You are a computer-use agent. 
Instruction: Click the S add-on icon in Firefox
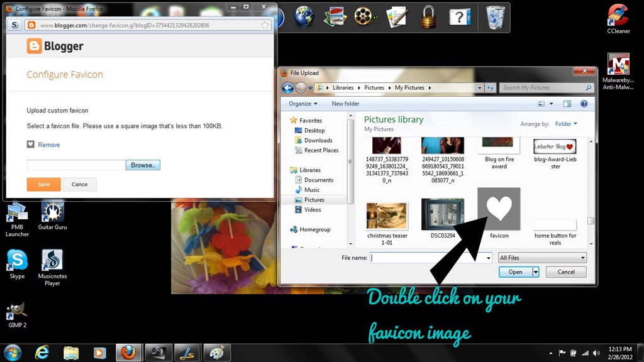pos(15,25)
